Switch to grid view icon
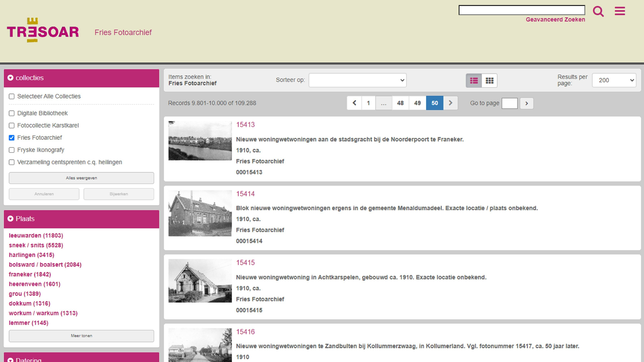The width and height of the screenshot is (644, 362). click(x=489, y=80)
